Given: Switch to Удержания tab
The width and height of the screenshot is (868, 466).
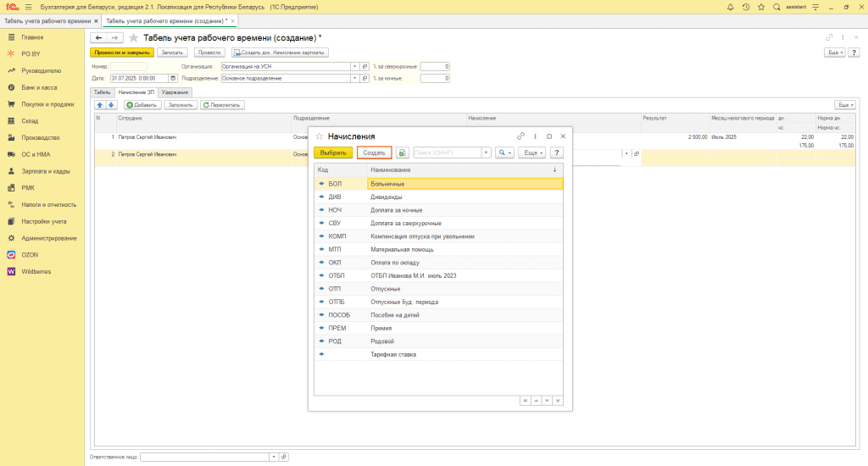Looking at the screenshot, I should (x=175, y=92).
